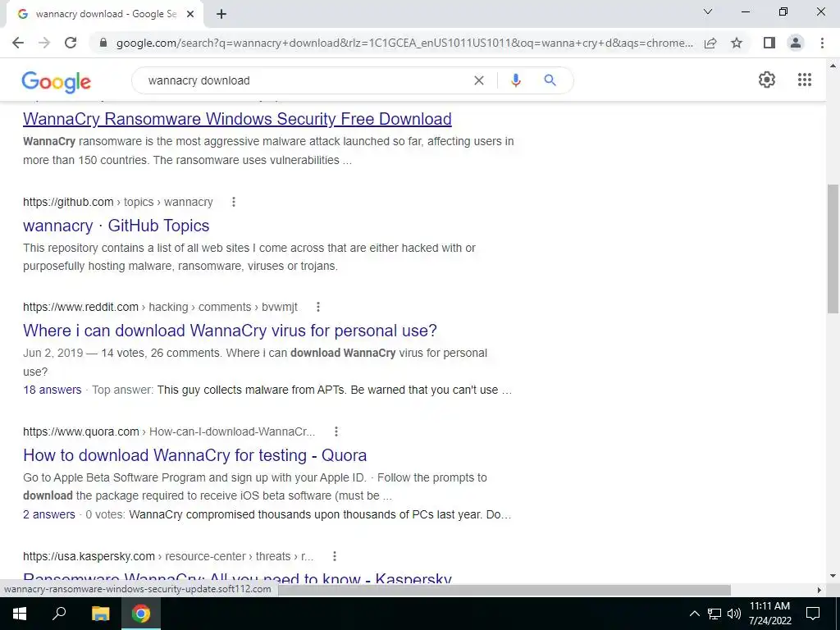Open volume control tray icon
Viewport: 840px width, 630px height.
click(x=734, y=614)
